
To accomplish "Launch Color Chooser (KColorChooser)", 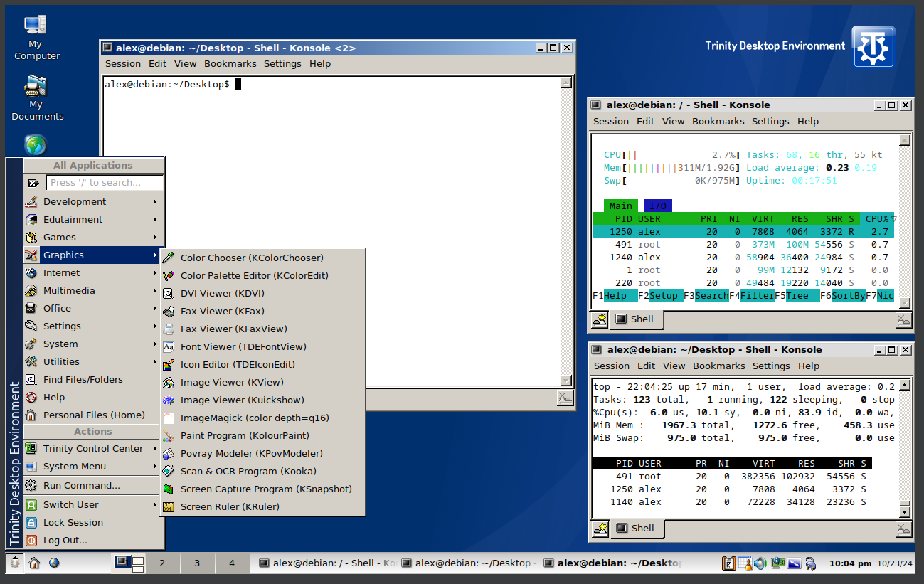I will point(251,258).
